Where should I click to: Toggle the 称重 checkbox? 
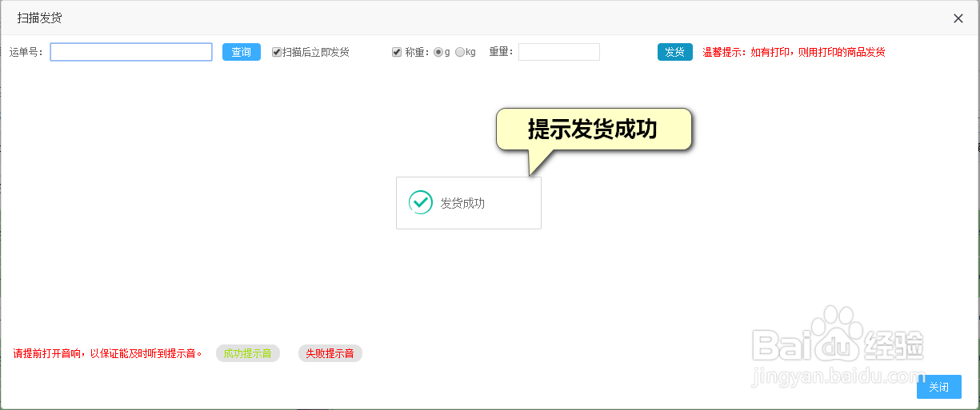point(396,52)
